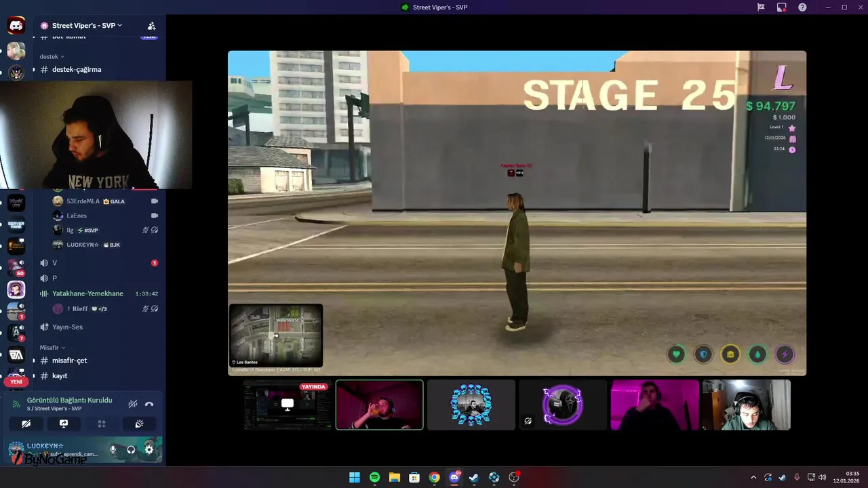Select the blue skull avatar participant tile
868x488 pixels.
(471, 405)
